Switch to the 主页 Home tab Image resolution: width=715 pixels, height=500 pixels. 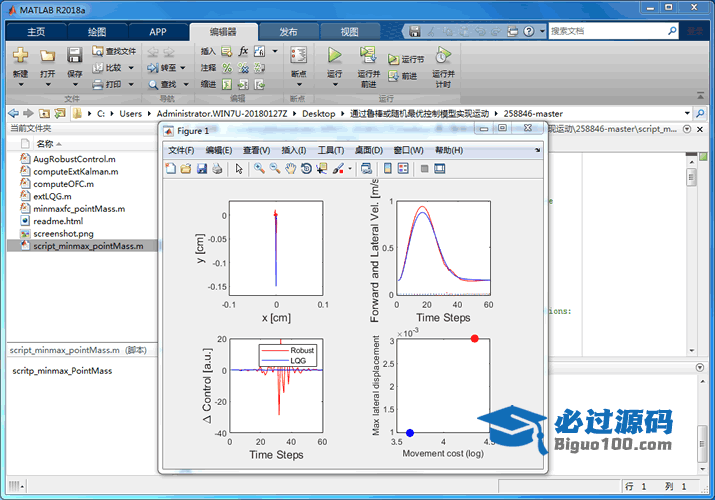point(36,31)
